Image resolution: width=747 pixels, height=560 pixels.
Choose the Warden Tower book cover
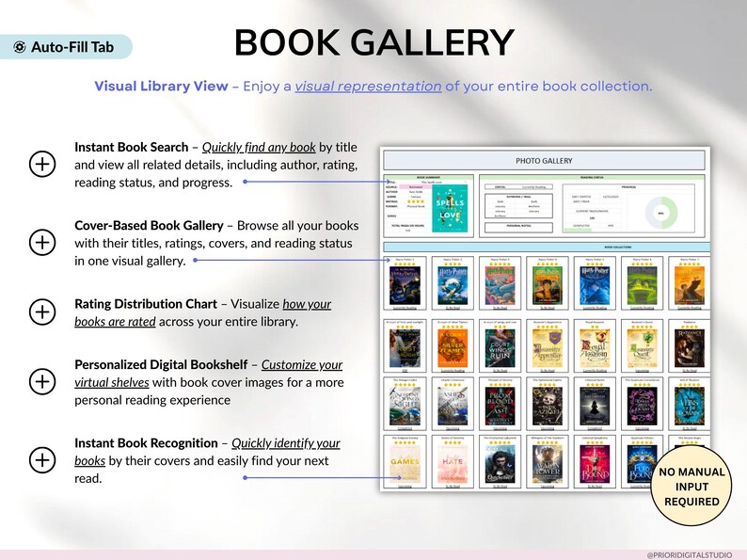(x=548, y=464)
